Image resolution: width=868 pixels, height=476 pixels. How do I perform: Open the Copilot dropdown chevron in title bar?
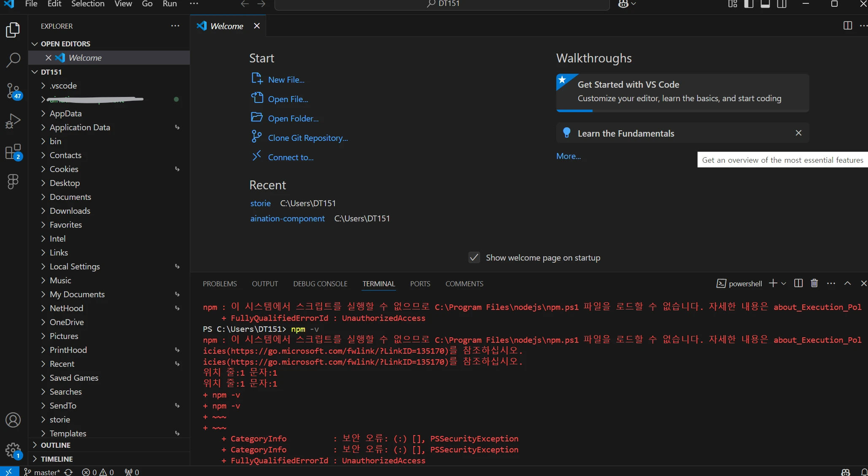click(633, 4)
